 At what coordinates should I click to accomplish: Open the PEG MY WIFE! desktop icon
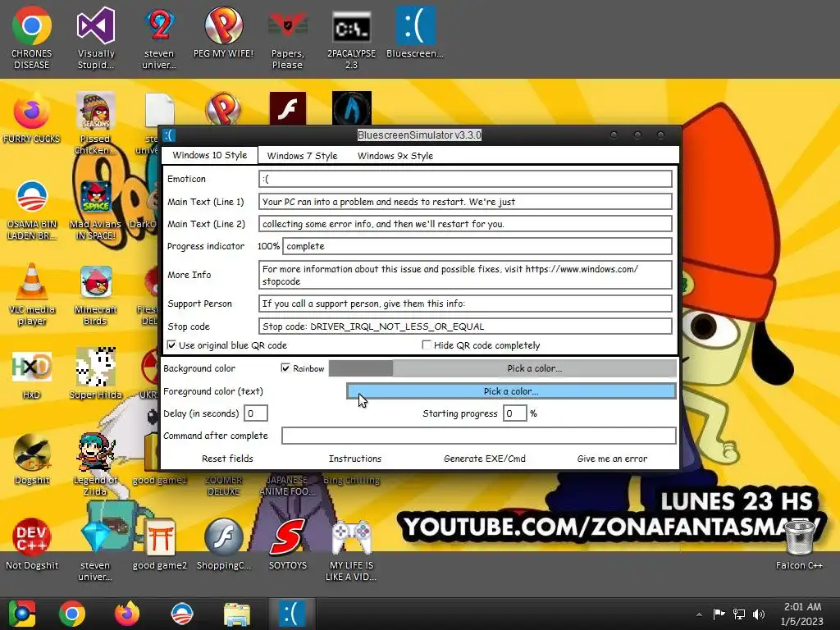pos(223,32)
